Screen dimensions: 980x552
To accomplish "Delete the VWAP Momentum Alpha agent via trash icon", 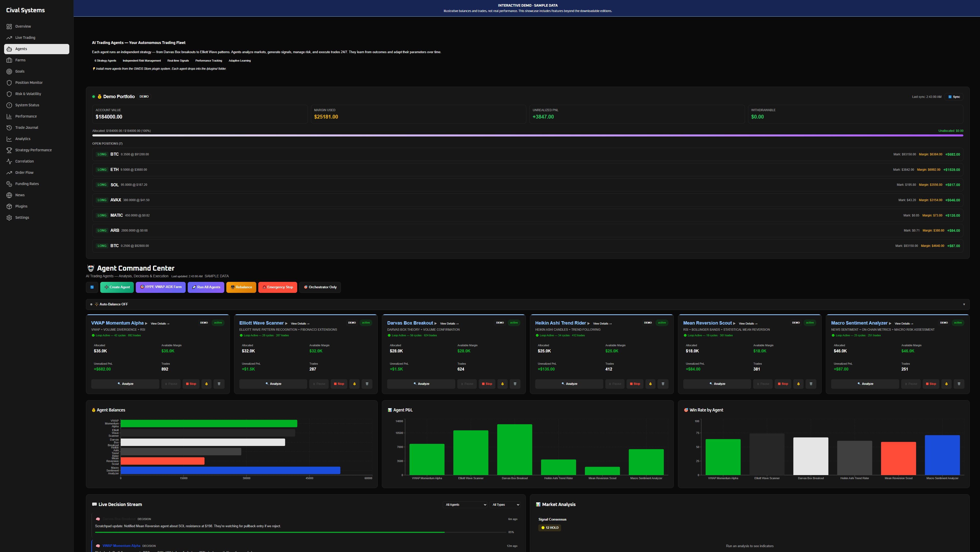I will (x=219, y=384).
